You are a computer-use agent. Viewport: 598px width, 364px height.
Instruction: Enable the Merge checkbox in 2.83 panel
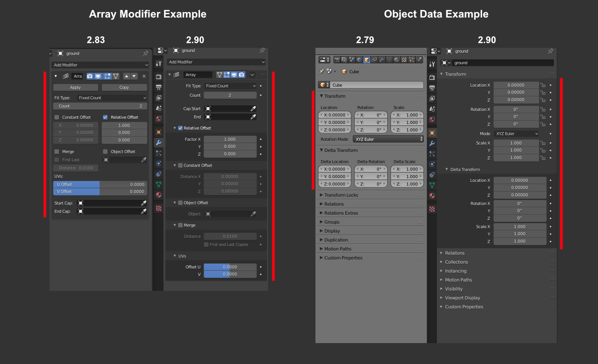(x=57, y=152)
